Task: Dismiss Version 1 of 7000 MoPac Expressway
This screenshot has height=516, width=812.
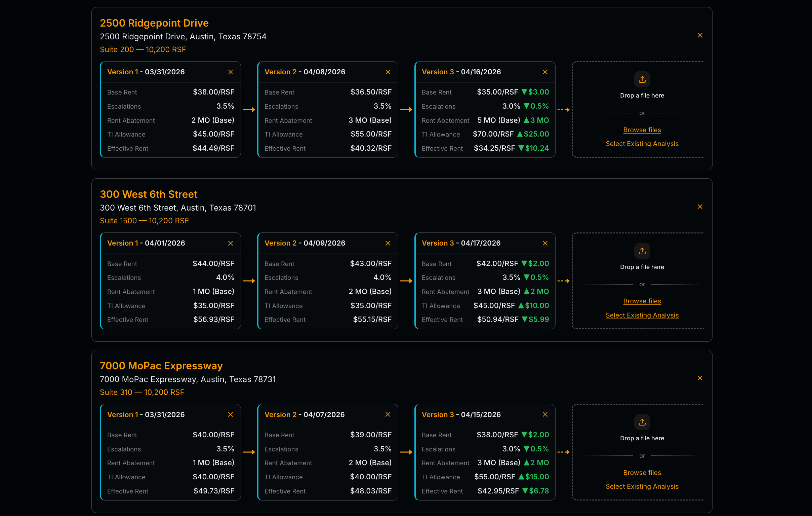Action: (x=231, y=414)
